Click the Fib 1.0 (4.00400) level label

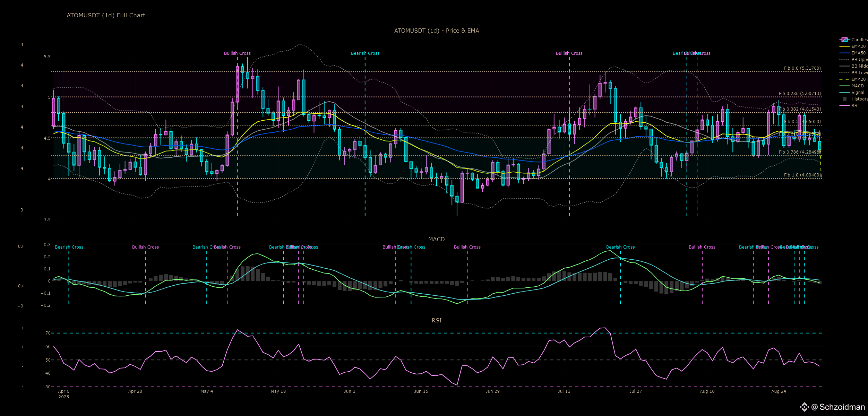click(x=802, y=175)
